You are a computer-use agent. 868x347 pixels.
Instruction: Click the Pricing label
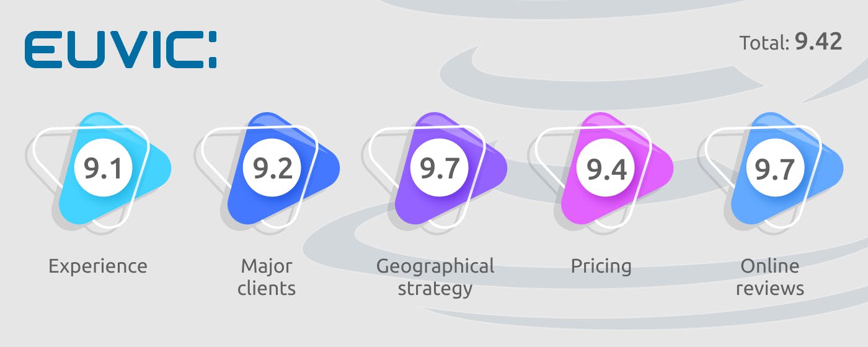click(x=601, y=266)
